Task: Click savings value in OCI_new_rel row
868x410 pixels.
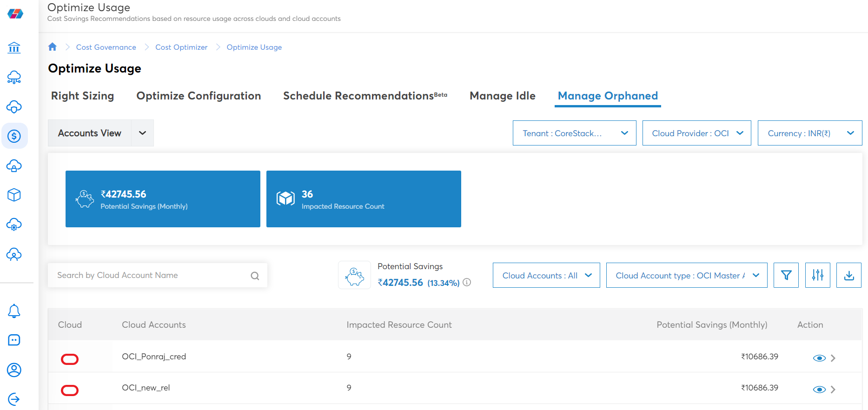Action: pos(760,388)
